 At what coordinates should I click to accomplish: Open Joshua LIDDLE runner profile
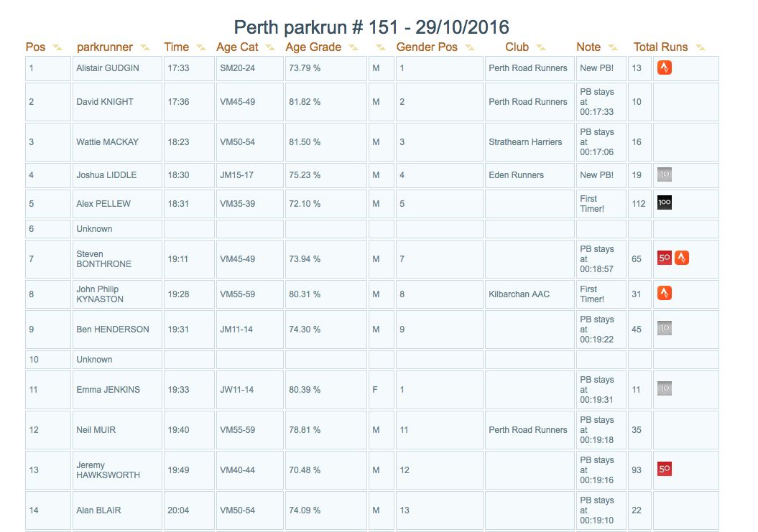coord(106,175)
